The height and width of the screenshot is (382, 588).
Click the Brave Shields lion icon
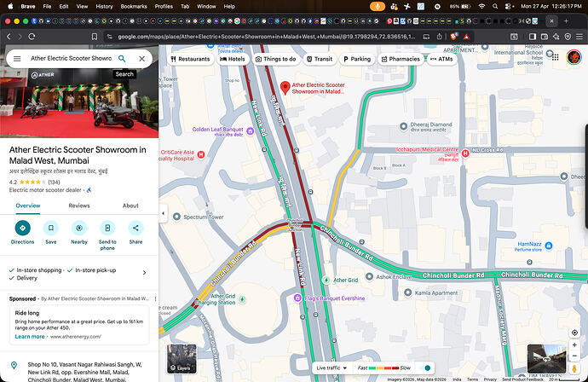453,37
